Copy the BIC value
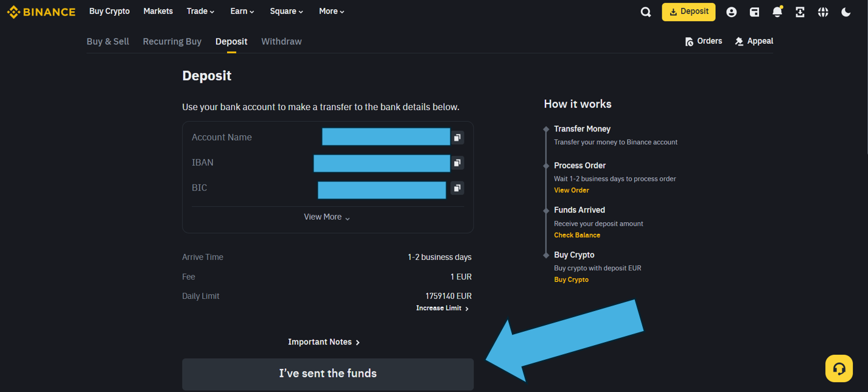Image resolution: width=868 pixels, height=392 pixels. click(457, 188)
